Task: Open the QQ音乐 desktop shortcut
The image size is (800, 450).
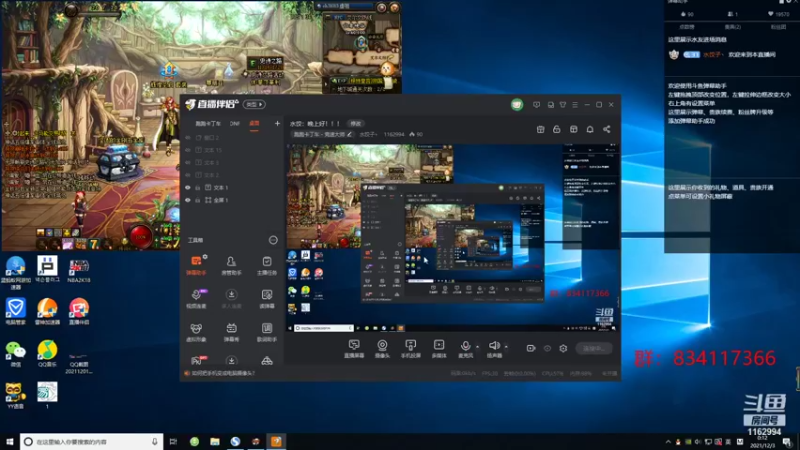Action: point(47,354)
